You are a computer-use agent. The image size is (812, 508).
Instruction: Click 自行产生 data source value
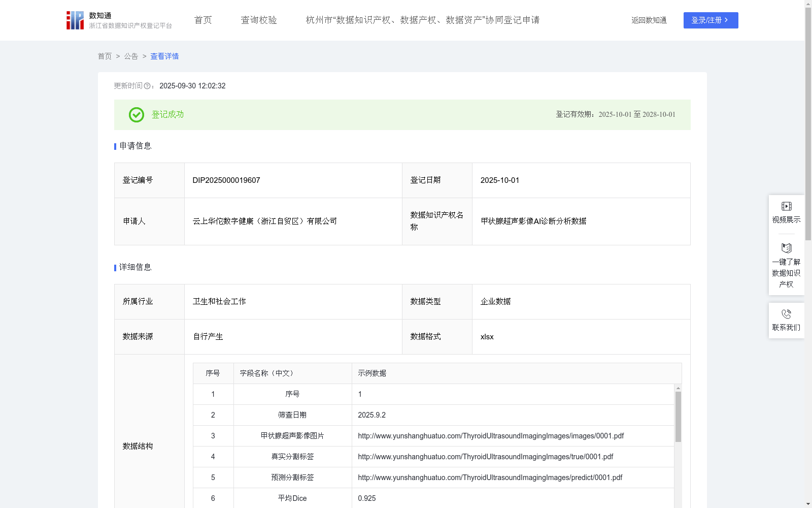coord(208,337)
